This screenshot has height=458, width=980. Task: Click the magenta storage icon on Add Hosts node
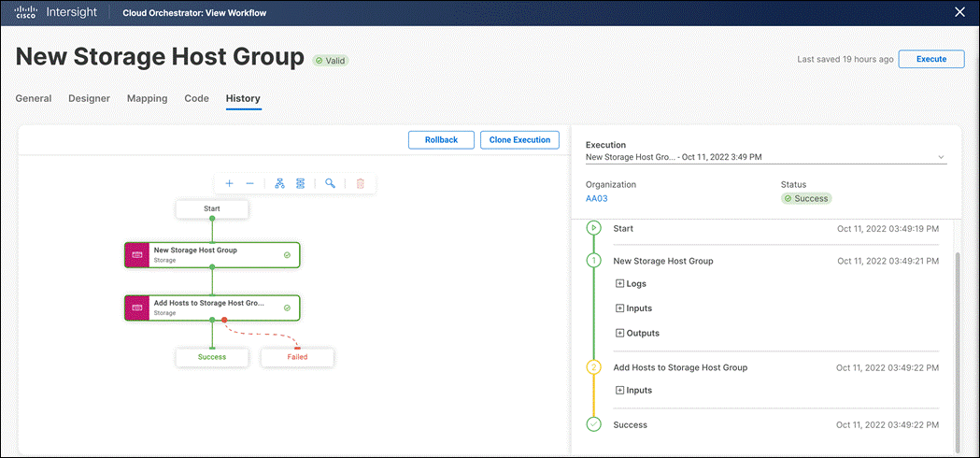click(x=137, y=308)
